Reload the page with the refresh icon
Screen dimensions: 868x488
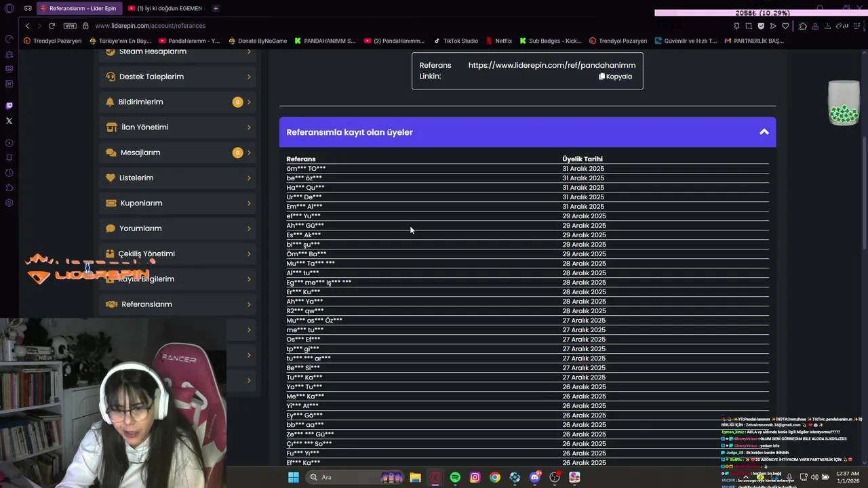[x=52, y=26]
